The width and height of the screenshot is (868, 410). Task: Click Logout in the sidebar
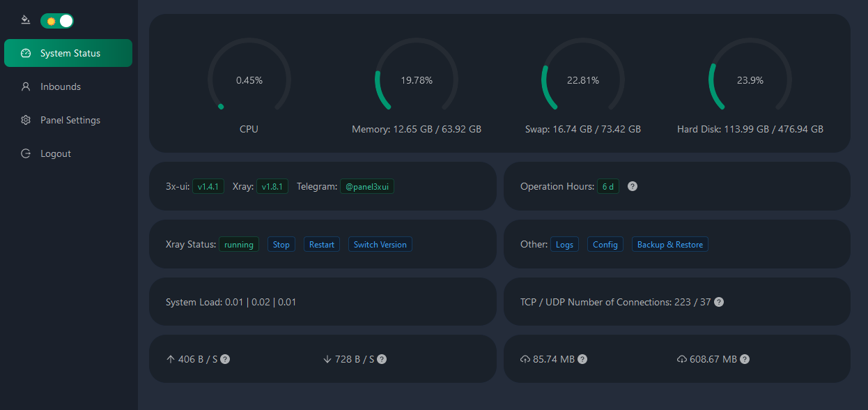(x=55, y=153)
